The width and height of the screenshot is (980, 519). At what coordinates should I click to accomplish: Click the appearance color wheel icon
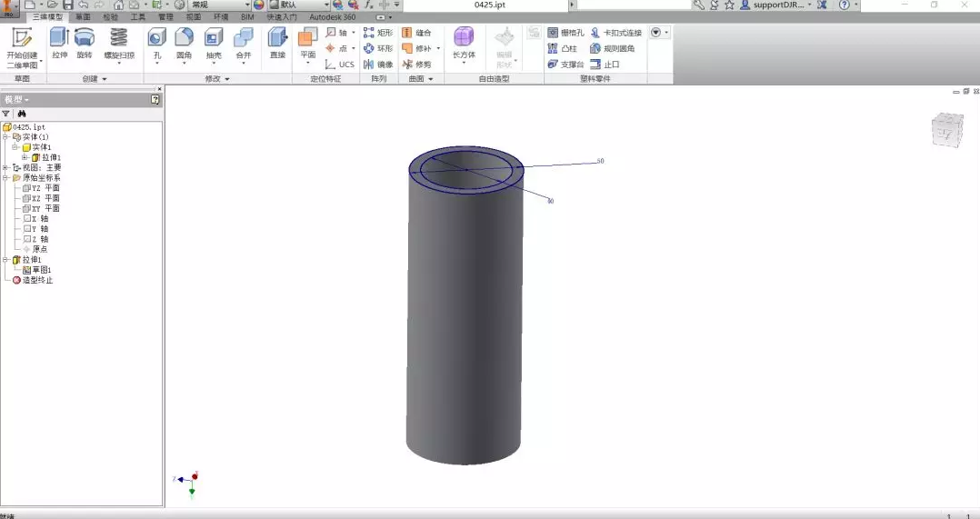pyautogui.click(x=259, y=5)
